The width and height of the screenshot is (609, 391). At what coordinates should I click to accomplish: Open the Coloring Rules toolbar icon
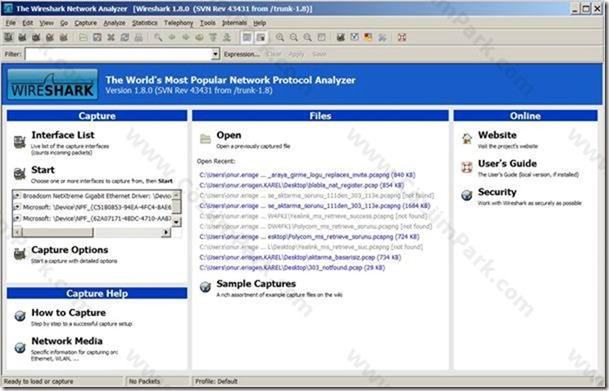(x=368, y=37)
